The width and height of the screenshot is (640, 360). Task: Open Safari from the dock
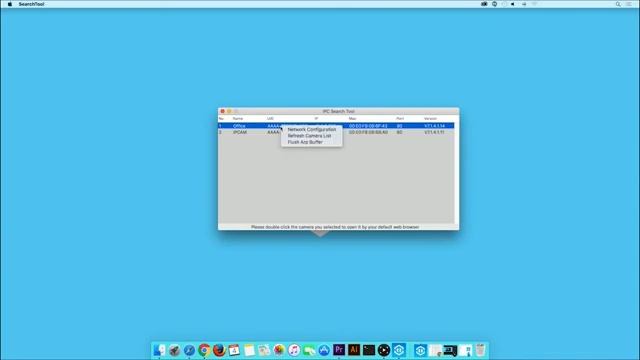189,350
